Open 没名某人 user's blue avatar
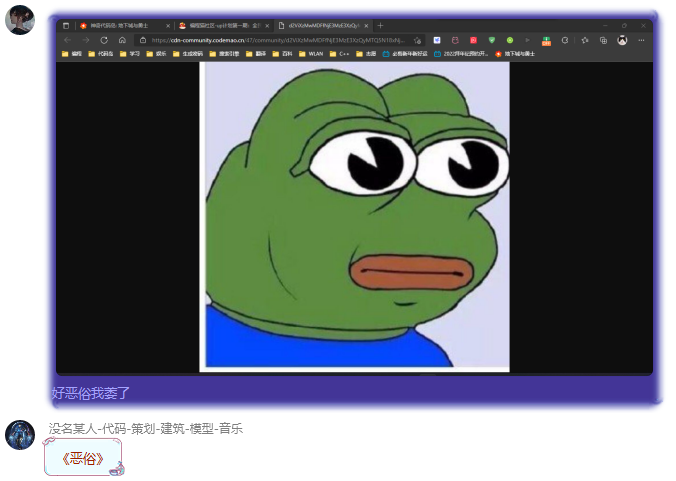The height and width of the screenshot is (481, 676). tap(20, 435)
